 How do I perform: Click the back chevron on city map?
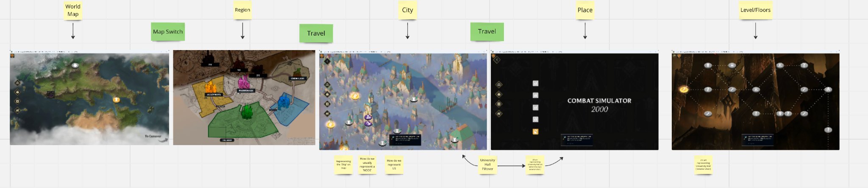pos(327,61)
